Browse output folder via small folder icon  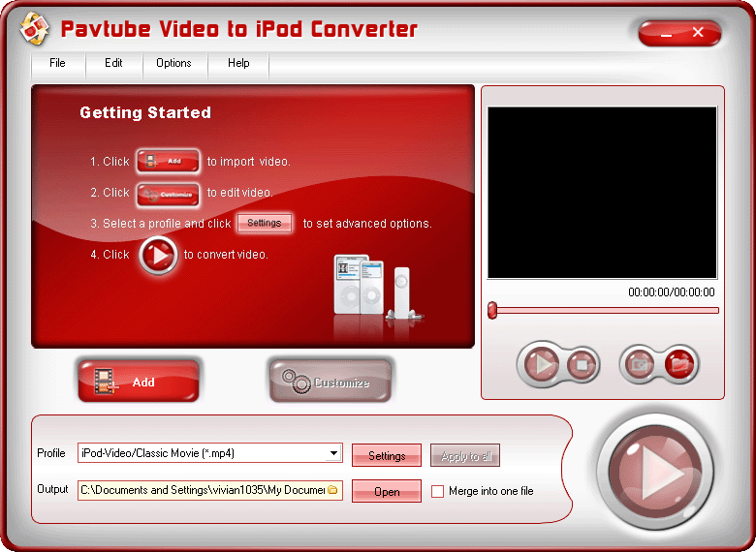point(332,491)
